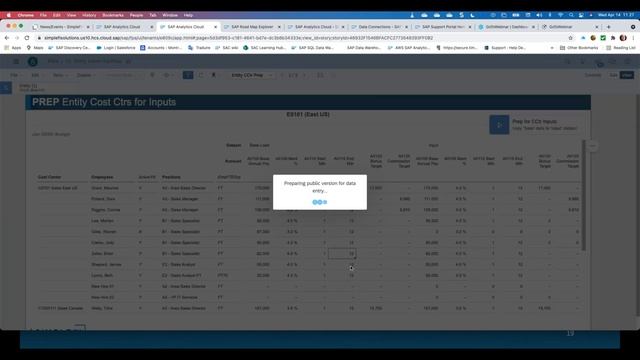Select the outlined cell in the table
640x360 pixels.
(x=342, y=253)
